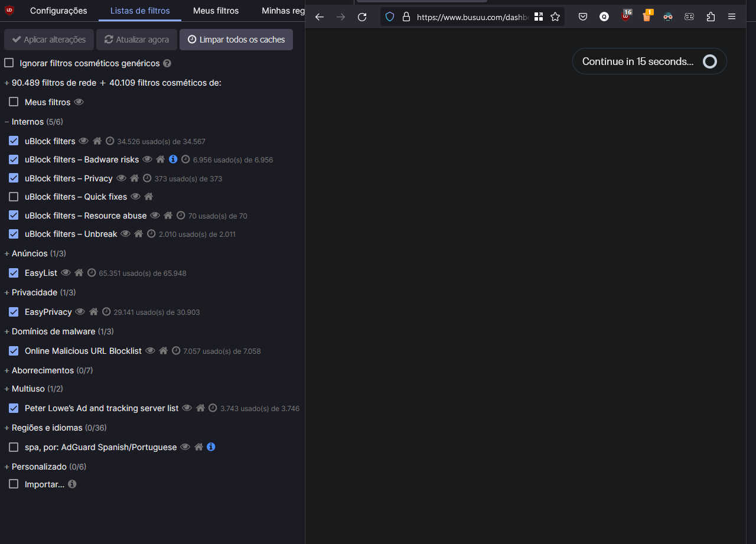Click the Atualizar agora button

(x=136, y=40)
